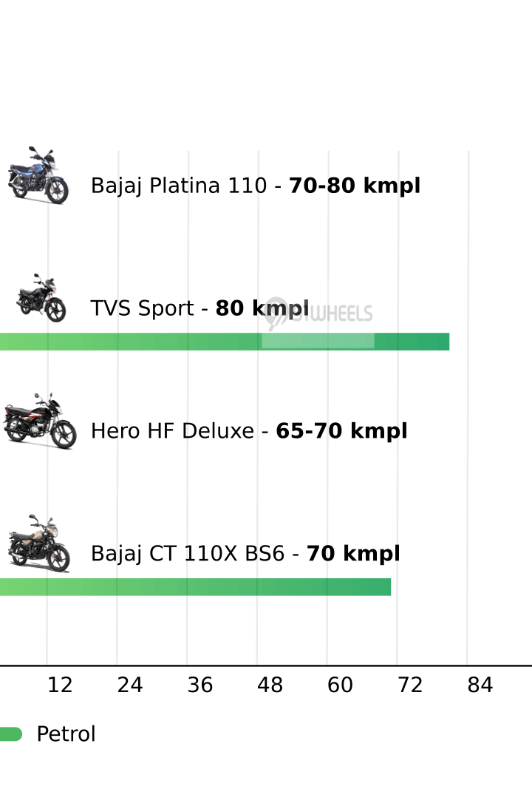Click the 84 value on the axis
This screenshot has height=806, width=532.
pos(480,685)
